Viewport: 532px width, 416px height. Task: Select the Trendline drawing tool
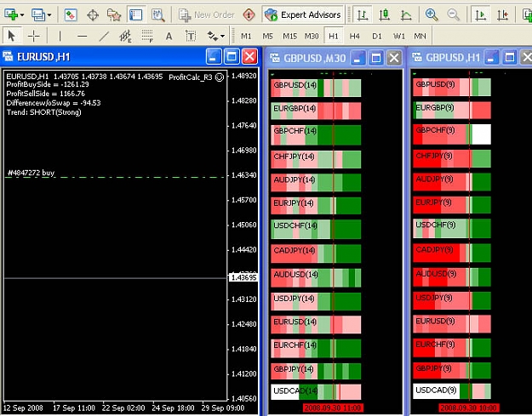click(104, 36)
